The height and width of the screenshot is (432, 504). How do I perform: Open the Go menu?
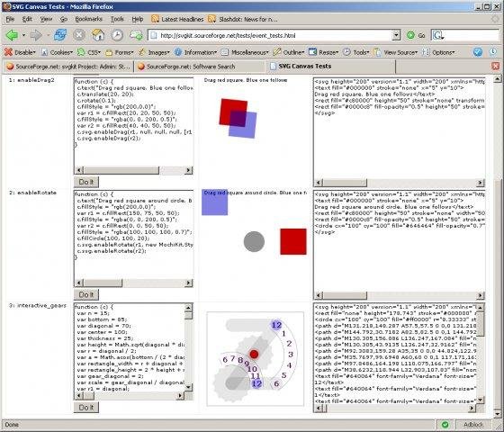click(x=64, y=19)
